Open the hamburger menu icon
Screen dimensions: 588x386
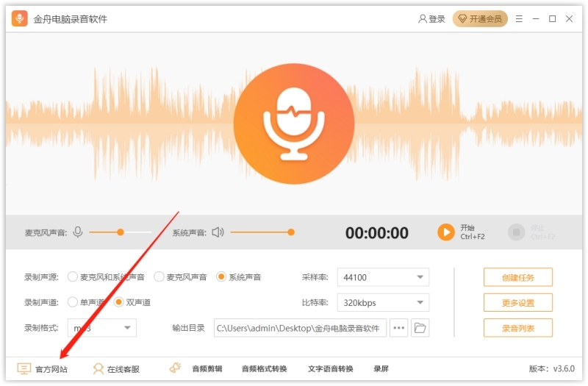[519, 19]
